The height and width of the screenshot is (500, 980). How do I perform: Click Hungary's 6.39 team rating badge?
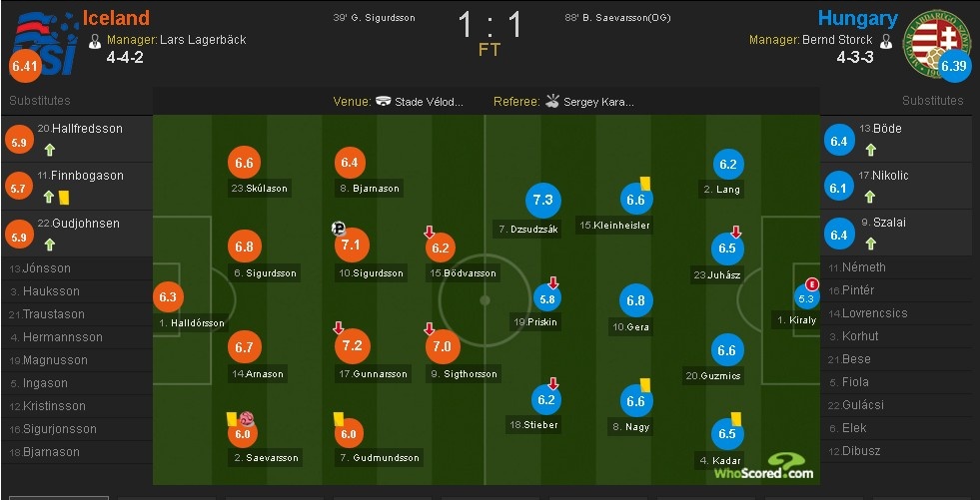[x=954, y=67]
